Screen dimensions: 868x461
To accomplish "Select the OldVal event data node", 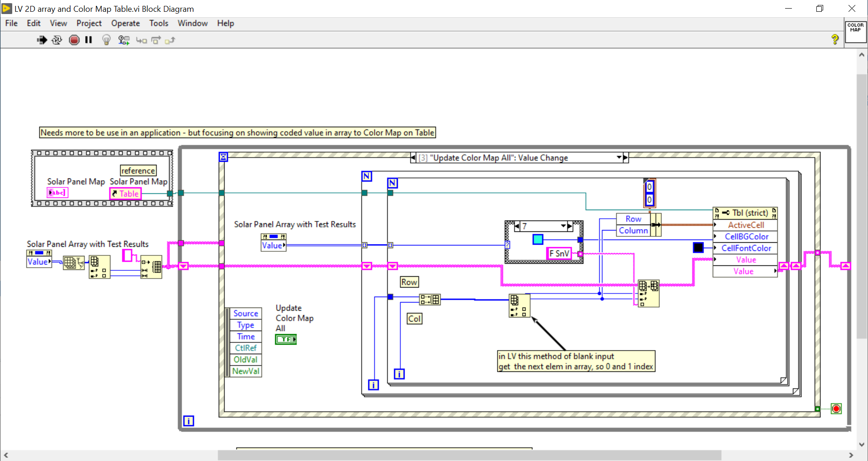I will [245, 360].
